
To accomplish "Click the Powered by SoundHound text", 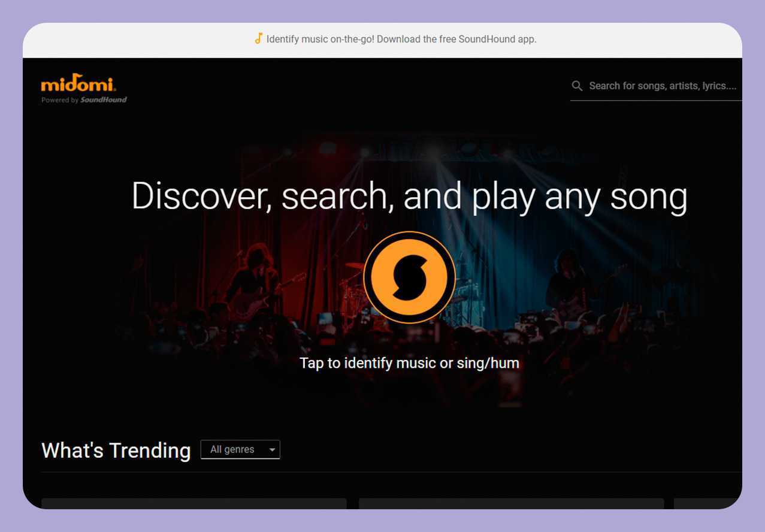I will click(84, 100).
